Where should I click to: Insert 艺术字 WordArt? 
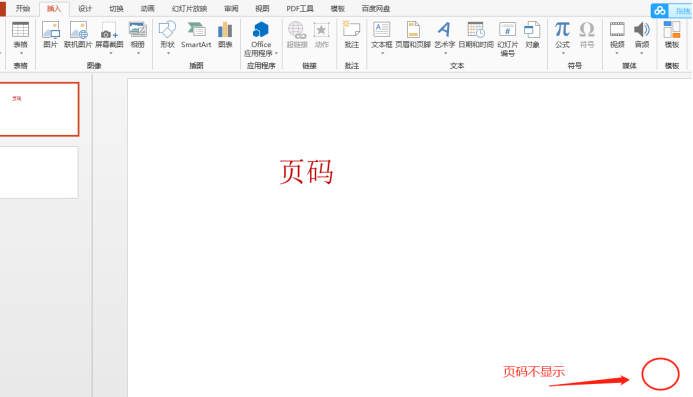click(x=444, y=34)
